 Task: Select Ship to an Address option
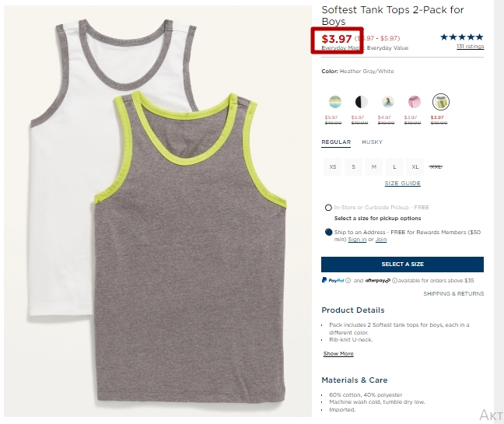pos(328,232)
